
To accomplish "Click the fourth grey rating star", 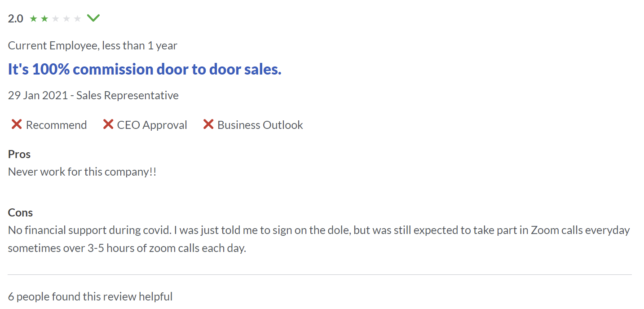I will (66, 19).
